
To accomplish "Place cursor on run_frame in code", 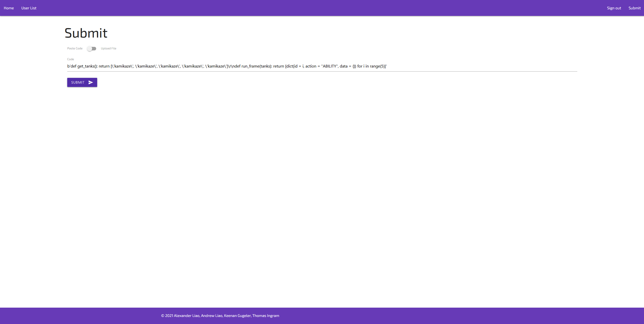I will (250, 66).
